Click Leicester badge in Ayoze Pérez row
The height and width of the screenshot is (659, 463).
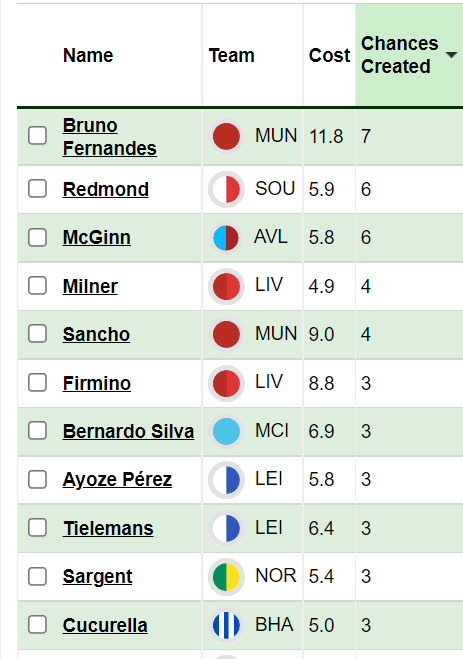point(226,480)
